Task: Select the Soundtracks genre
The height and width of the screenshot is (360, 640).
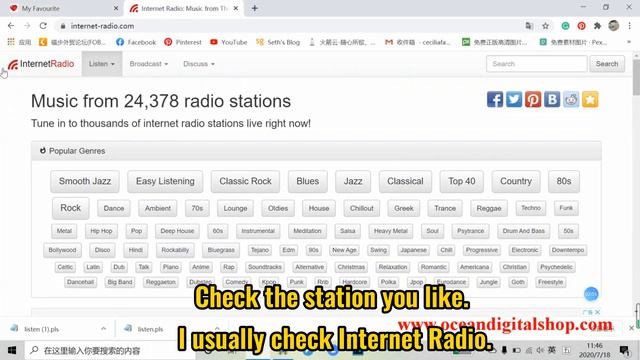Action: pyautogui.click(x=264, y=267)
